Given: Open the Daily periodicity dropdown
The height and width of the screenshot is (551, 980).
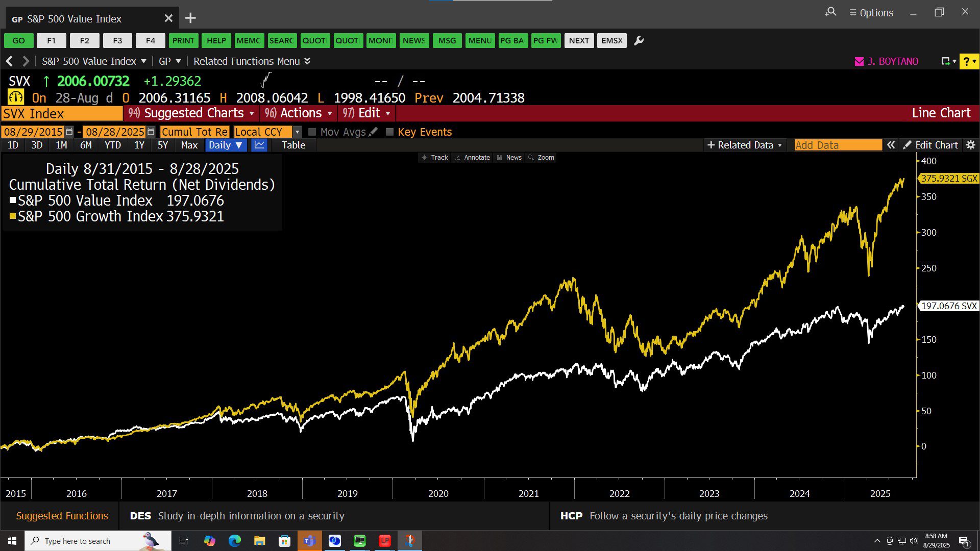Looking at the screenshot, I should point(226,145).
